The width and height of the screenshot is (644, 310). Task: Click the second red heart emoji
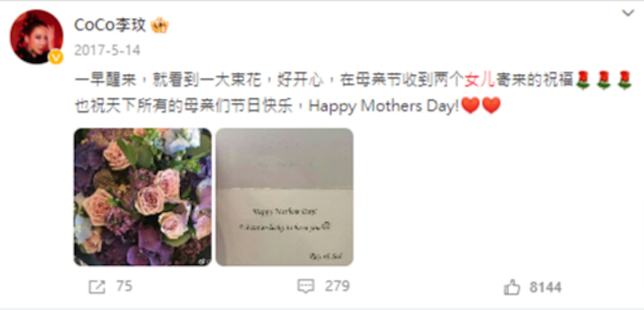point(491,105)
